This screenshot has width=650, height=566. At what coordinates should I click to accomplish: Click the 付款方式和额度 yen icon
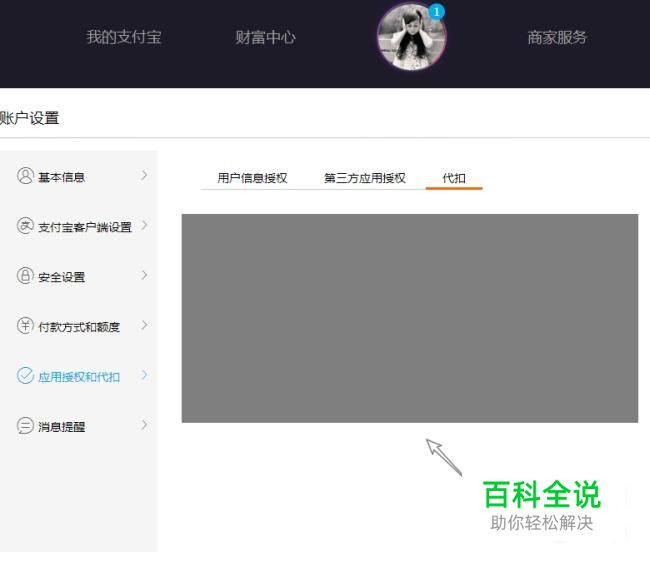tap(25, 326)
